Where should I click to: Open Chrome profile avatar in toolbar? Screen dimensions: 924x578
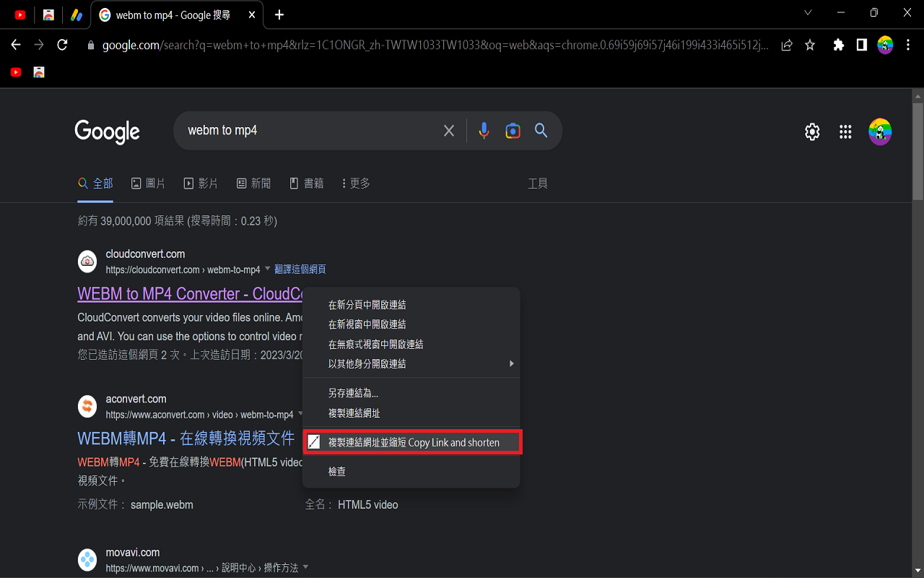click(x=885, y=45)
